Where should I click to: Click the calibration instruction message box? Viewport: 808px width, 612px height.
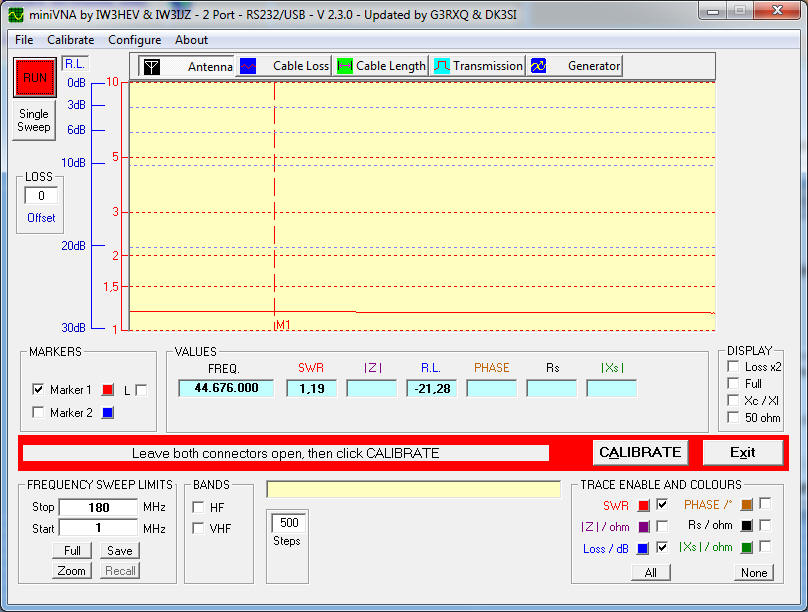(x=285, y=453)
